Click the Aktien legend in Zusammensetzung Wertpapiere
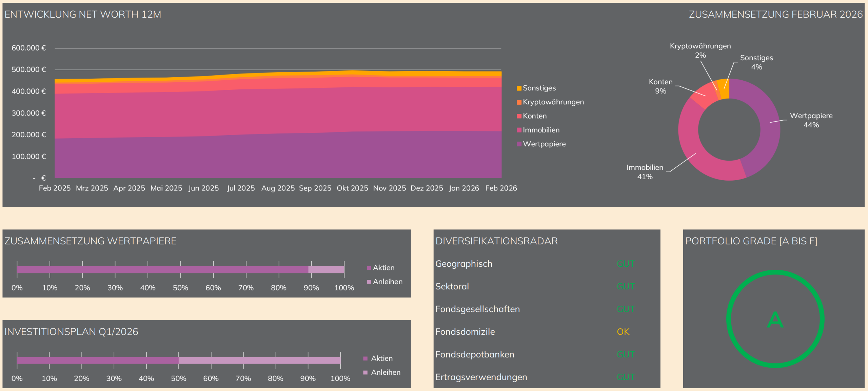The width and height of the screenshot is (868, 391). (383, 268)
